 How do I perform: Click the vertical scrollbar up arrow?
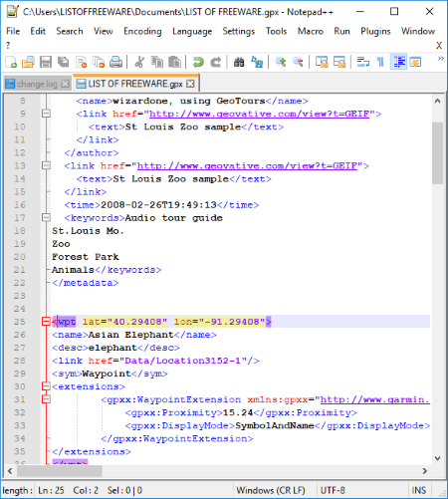coord(438,101)
